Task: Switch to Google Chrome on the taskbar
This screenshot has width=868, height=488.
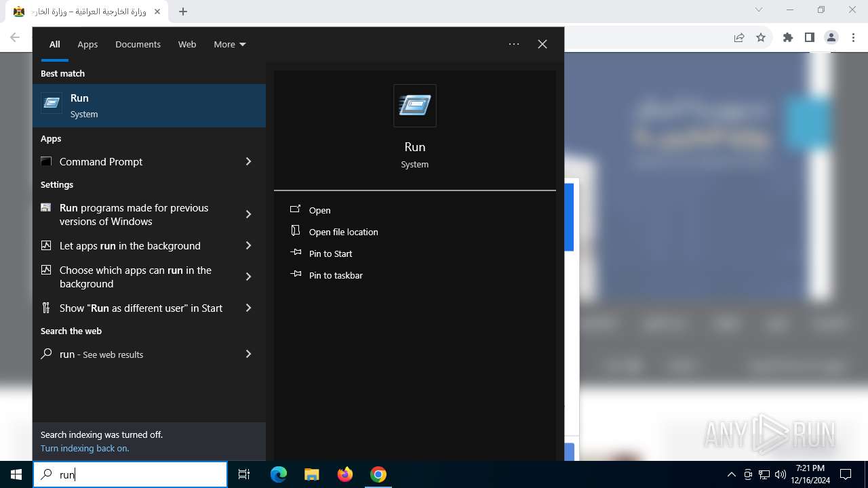Action: tap(378, 474)
